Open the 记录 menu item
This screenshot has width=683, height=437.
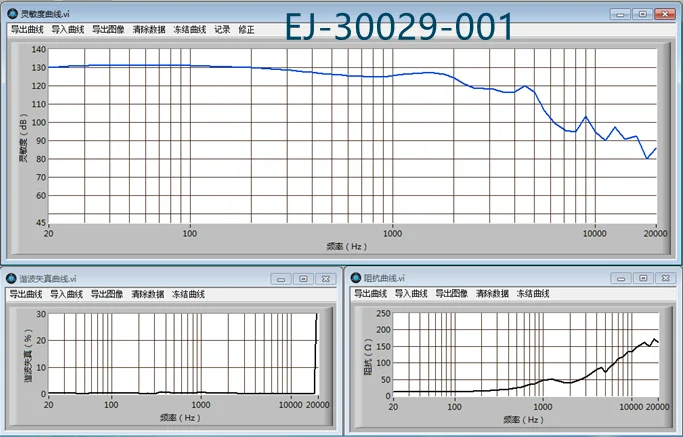pyautogui.click(x=222, y=30)
